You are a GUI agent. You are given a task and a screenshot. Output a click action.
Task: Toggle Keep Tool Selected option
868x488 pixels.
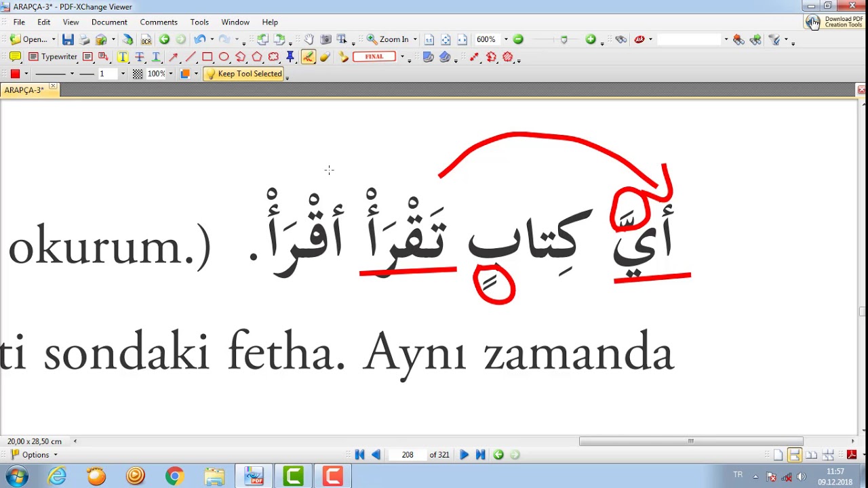tap(243, 74)
